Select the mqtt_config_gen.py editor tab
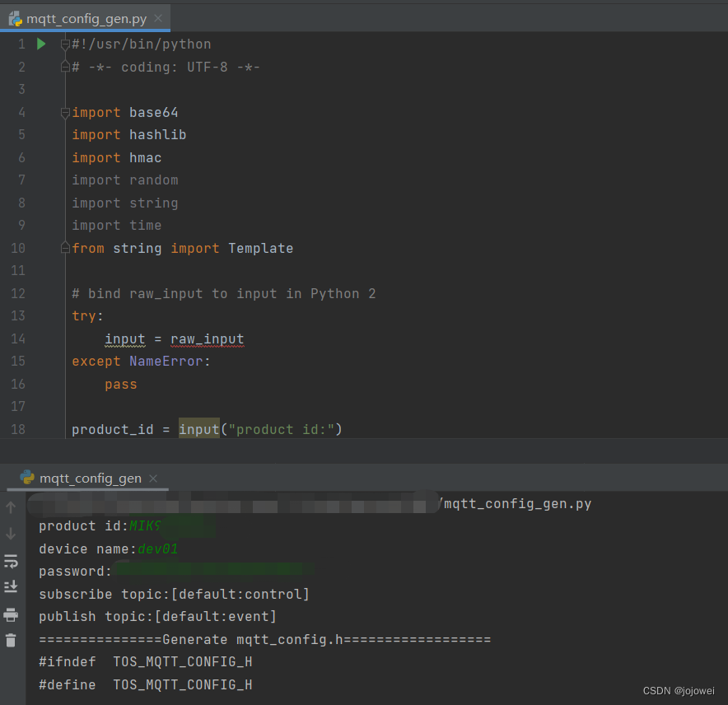The width and height of the screenshot is (728, 705). pyautogui.click(x=86, y=19)
